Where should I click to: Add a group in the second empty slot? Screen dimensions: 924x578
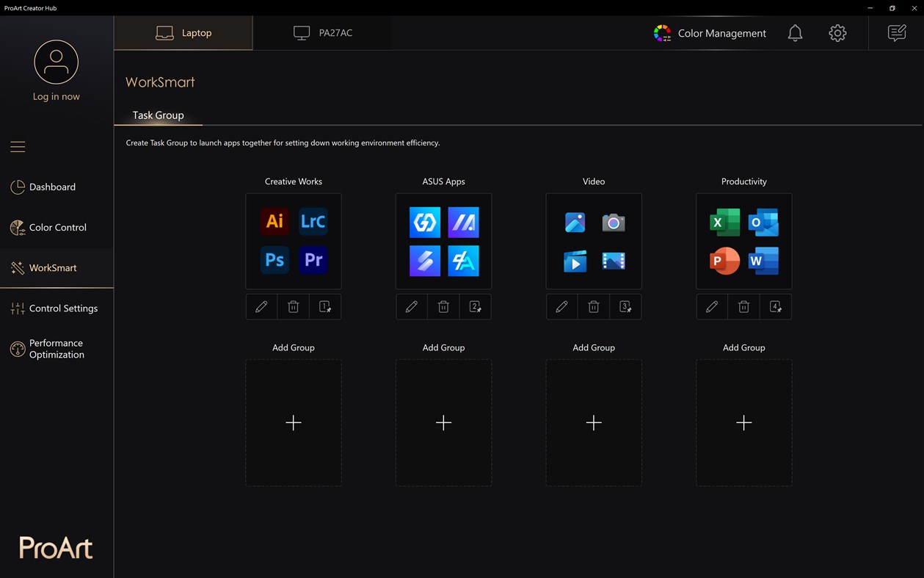[x=443, y=422]
